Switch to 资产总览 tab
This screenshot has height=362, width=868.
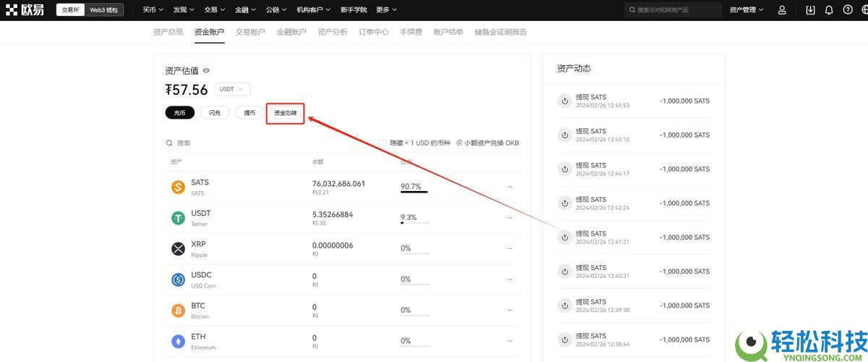(169, 32)
